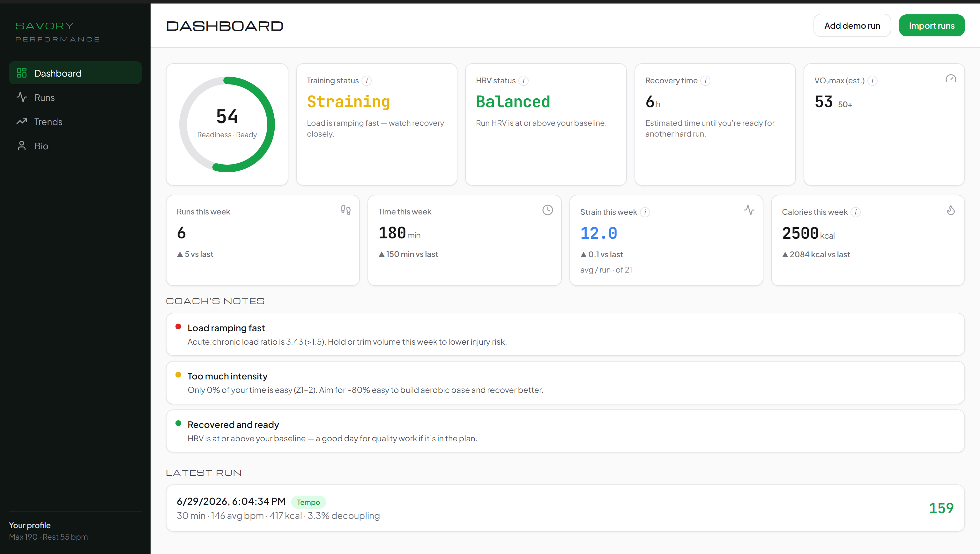Click the Trends arrow icon in sidebar
980x554 pixels.
[x=22, y=122]
